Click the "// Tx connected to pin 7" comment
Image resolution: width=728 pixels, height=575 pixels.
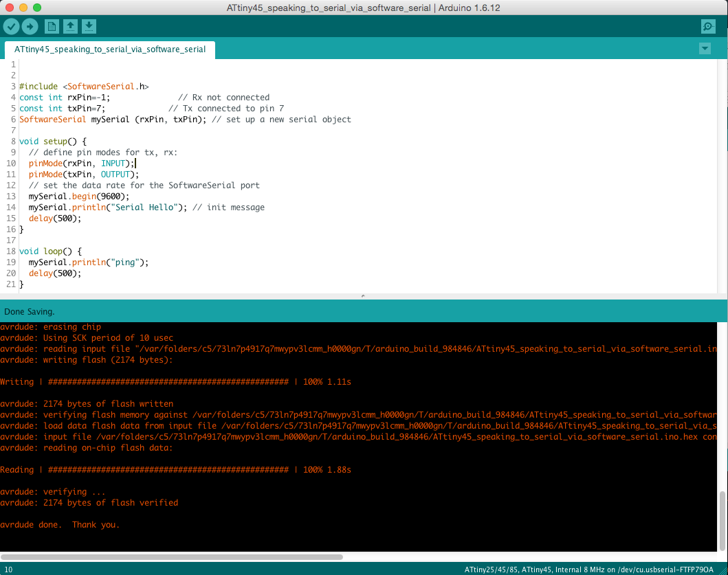pyautogui.click(x=226, y=109)
